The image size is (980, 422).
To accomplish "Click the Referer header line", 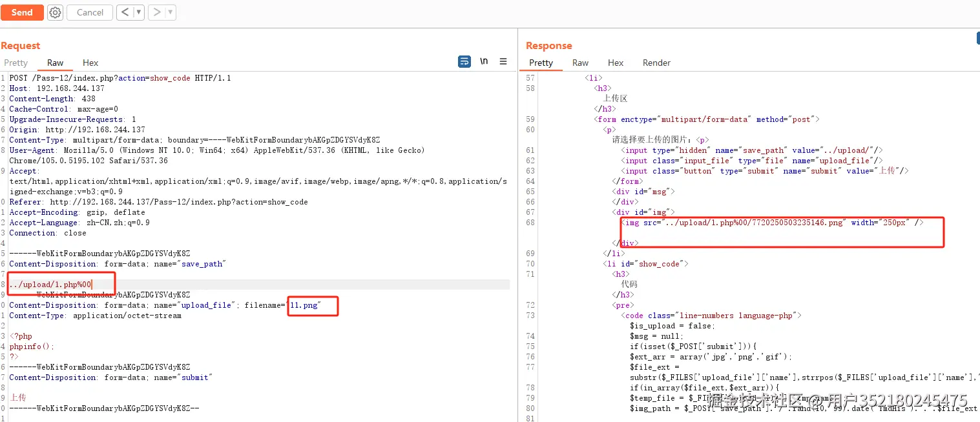I will [158, 202].
